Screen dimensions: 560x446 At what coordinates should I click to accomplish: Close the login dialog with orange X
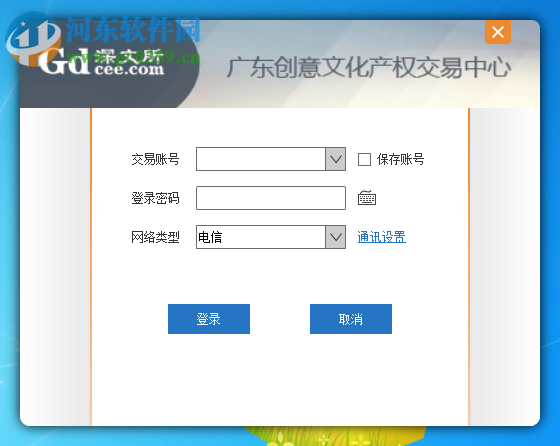498,32
